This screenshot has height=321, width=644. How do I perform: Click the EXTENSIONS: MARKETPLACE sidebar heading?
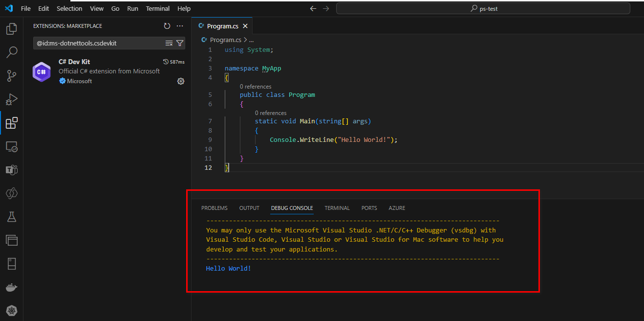point(67,26)
